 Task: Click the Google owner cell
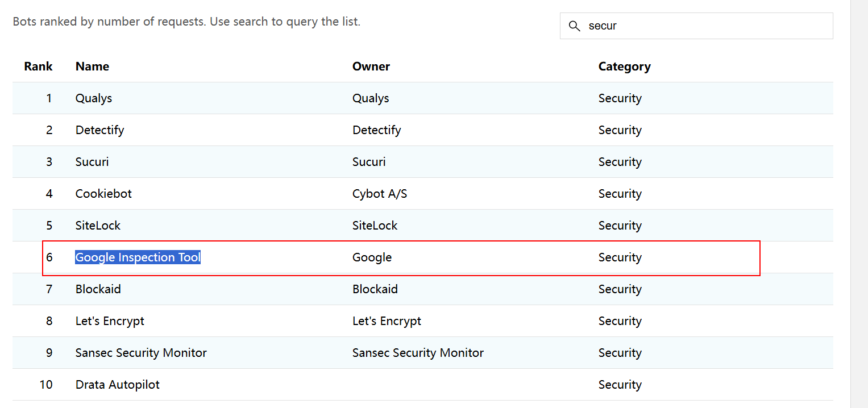372,257
